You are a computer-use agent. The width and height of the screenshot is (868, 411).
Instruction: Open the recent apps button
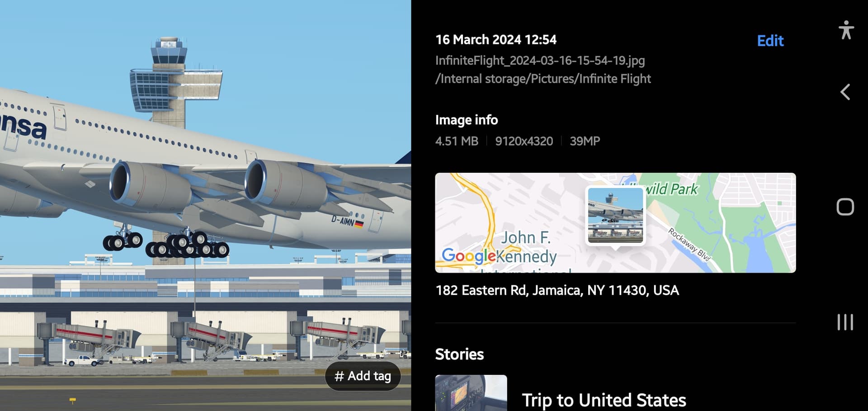point(845,322)
